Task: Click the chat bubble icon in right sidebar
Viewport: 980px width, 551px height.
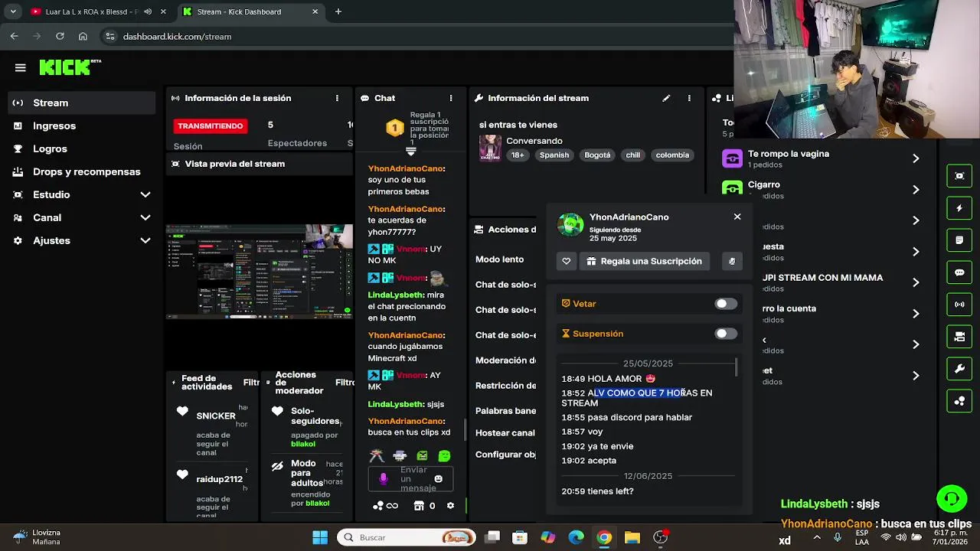Action: coord(959,272)
